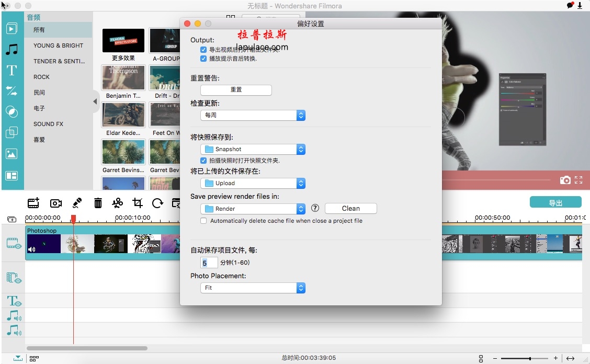Click the 重置 reset button
Image resolution: width=590 pixels, height=364 pixels.
point(236,89)
